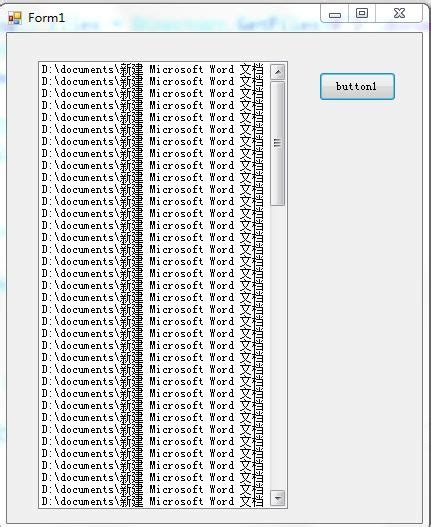The width and height of the screenshot is (431, 527).
Task: Select the topmost file path entry in list
Action: coord(155,70)
